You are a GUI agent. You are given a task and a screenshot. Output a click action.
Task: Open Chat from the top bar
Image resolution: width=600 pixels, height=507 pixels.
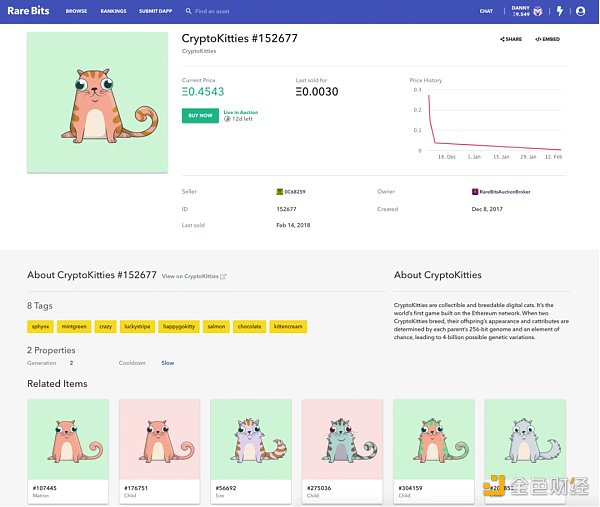[x=486, y=11]
